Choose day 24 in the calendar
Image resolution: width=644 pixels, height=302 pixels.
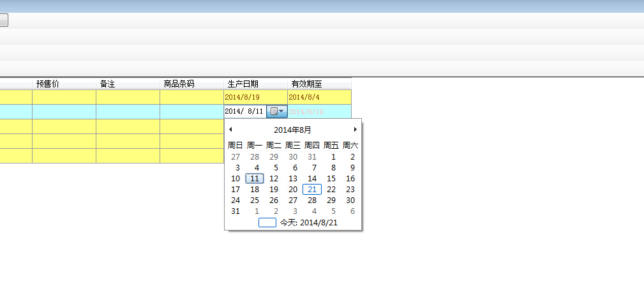[x=236, y=200]
